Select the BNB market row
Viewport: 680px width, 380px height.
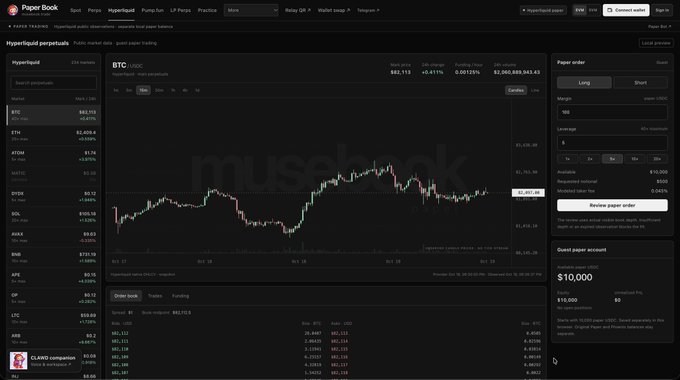tap(54, 258)
